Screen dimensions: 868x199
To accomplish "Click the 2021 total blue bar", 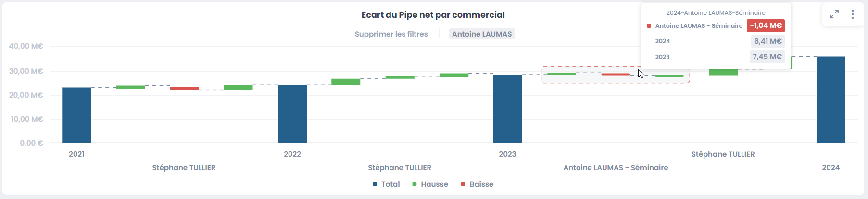I will pyautogui.click(x=76, y=115).
